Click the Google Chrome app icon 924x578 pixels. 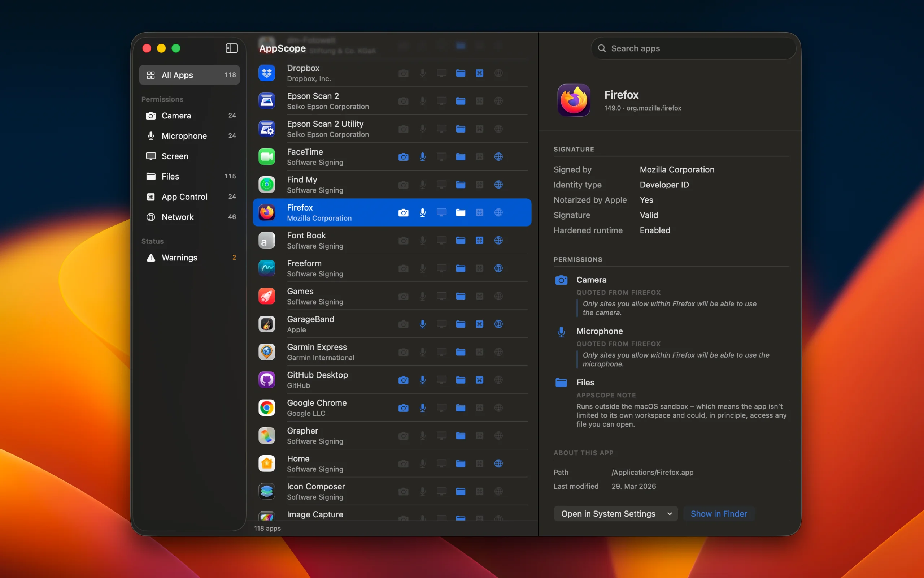[266, 408]
